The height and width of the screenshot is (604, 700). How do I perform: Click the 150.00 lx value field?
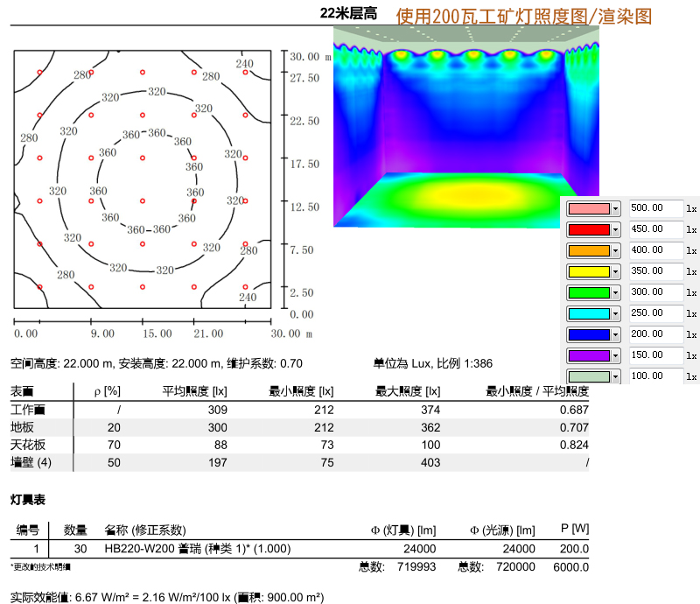pos(655,355)
